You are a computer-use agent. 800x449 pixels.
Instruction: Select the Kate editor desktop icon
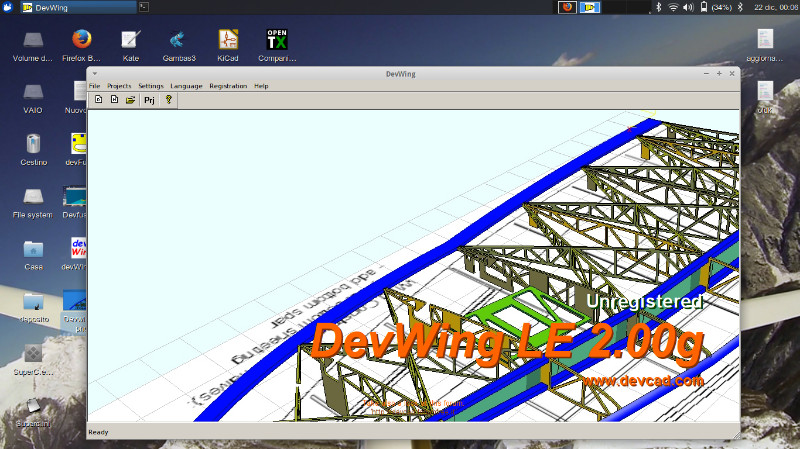tap(130, 40)
